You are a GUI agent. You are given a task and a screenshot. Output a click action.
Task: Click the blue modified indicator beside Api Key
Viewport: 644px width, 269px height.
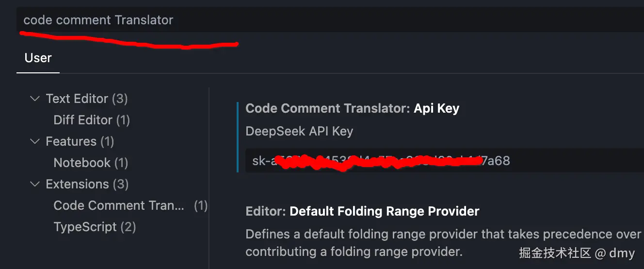click(x=237, y=137)
